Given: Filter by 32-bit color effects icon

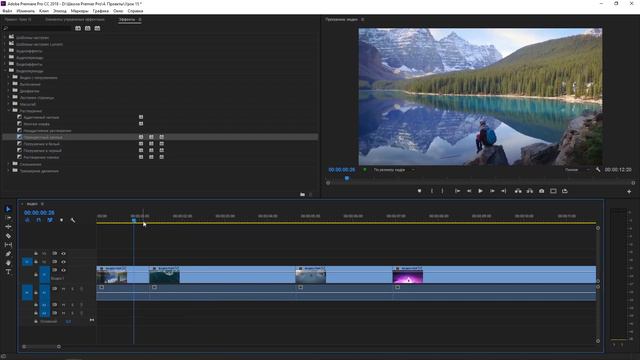Looking at the screenshot, I should (x=88, y=28).
